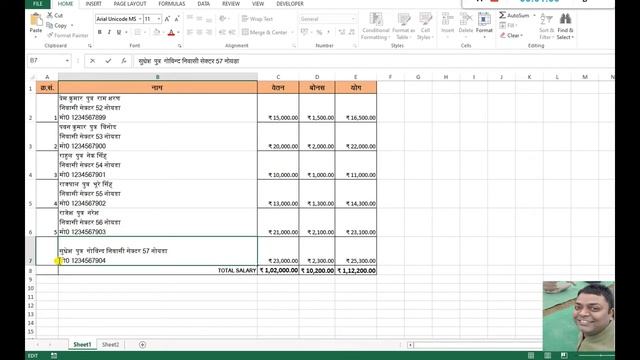Open Conditional Formatting
640x360 pixels.
coord(376,26)
